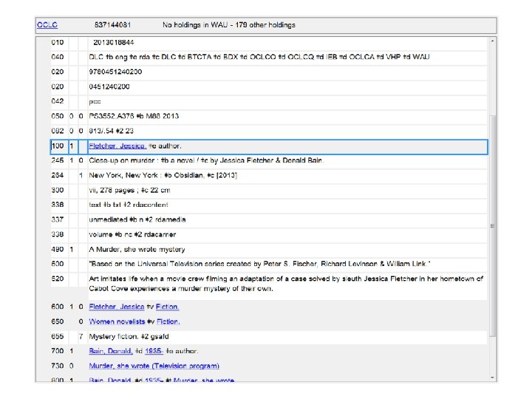Open Fletcher, Jessica link in field 600
This screenshot has width=532, height=399.
click(117, 307)
